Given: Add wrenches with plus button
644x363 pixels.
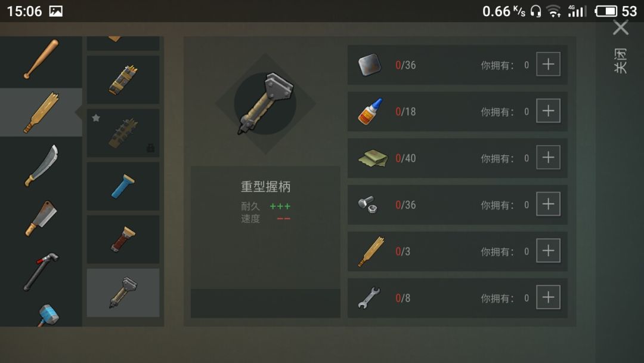Looking at the screenshot, I should pyautogui.click(x=549, y=297).
